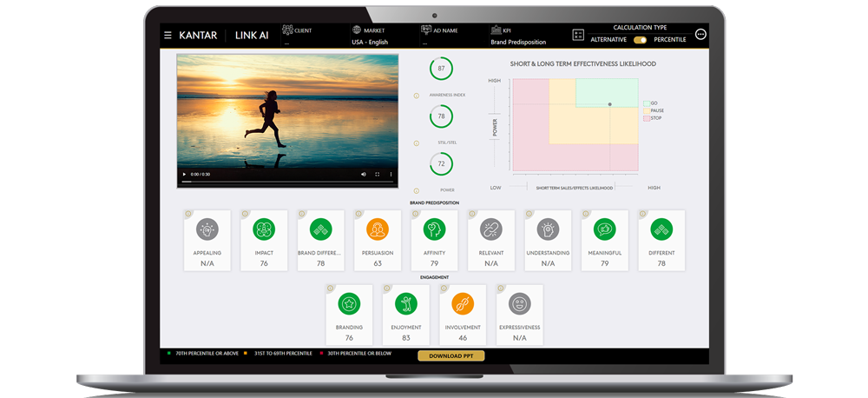Viewport: 868px width, 398px height.
Task: Open info corner icon on Enjoyment card
Action: pyautogui.click(x=387, y=289)
